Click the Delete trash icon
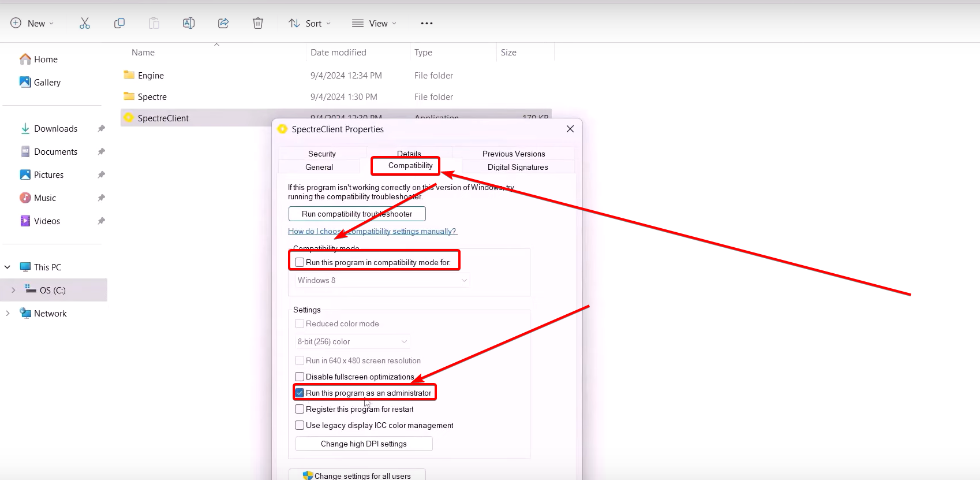The height and width of the screenshot is (480, 980). 258,23
